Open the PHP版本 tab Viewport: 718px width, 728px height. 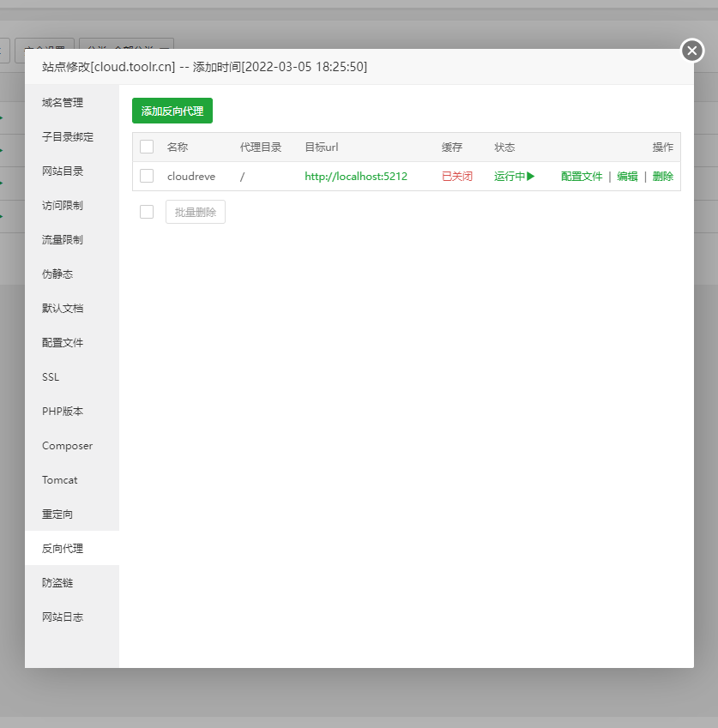[x=72, y=412]
